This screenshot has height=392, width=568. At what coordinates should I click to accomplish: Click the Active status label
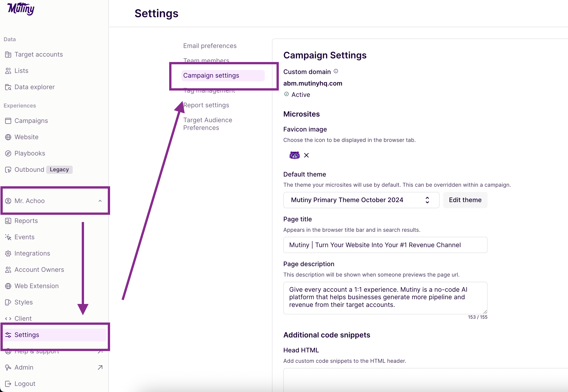click(x=301, y=95)
